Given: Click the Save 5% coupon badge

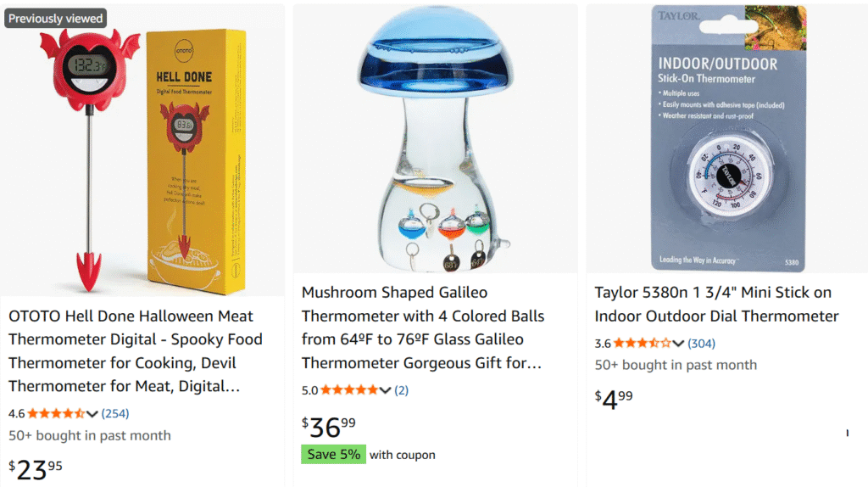Looking at the screenshot, I should click(333, 455).
